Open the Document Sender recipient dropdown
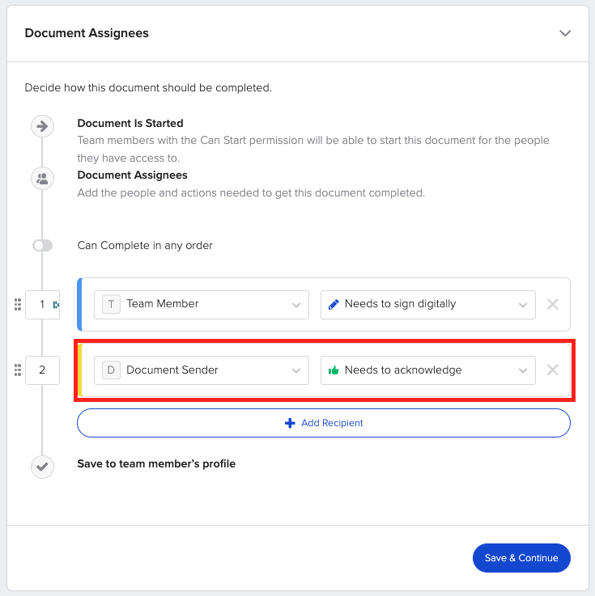595x596 pixels. pyautogui.click(x=201, y=370)
